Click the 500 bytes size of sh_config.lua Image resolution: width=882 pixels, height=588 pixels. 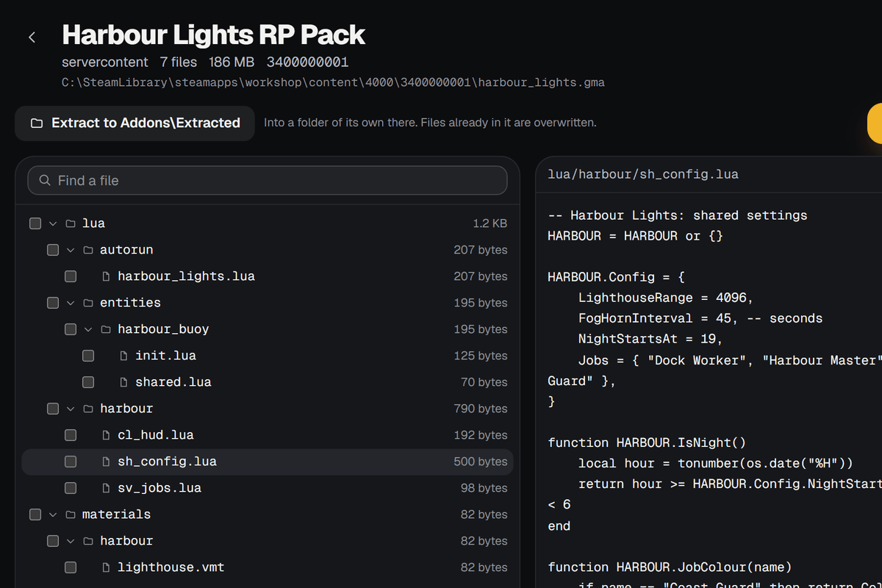coord(481,462)
